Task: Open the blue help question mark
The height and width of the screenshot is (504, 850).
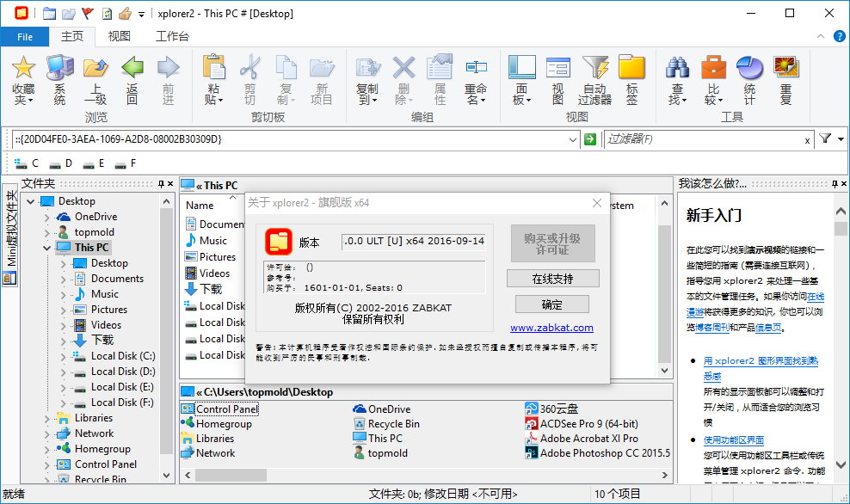Action: [839, 36]
